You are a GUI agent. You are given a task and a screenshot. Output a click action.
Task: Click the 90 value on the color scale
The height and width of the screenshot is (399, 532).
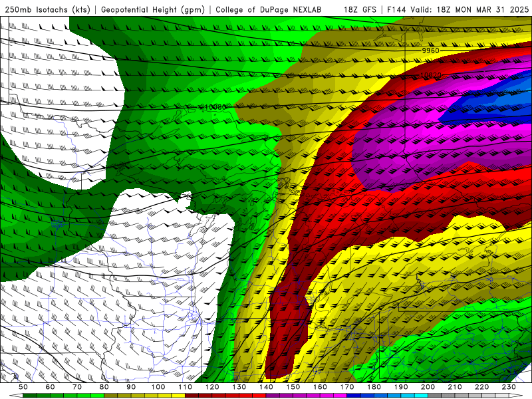coord(131,387)
